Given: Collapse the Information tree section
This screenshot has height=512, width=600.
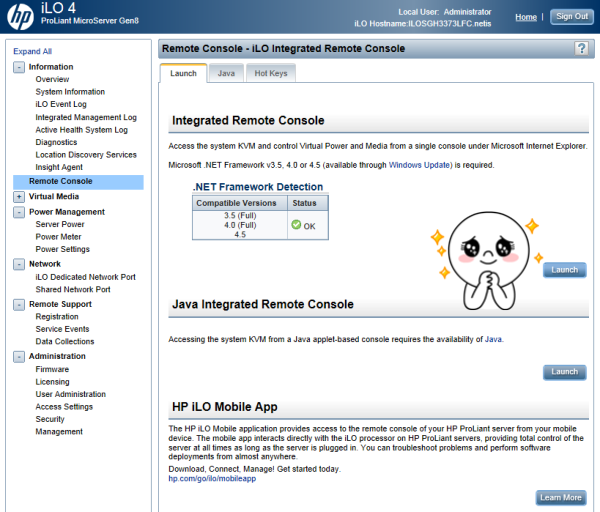Looking at the screenshot, I should pyautogui.click(x=19, y=67).
